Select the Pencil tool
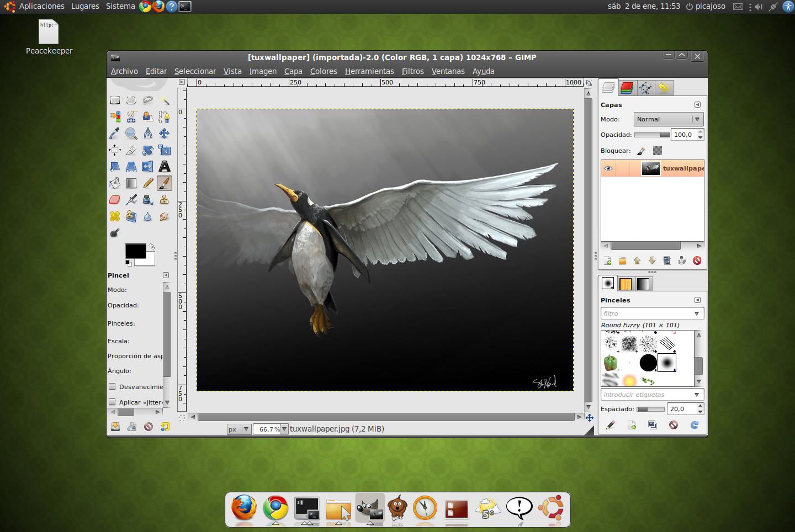 tap(147, 183)
